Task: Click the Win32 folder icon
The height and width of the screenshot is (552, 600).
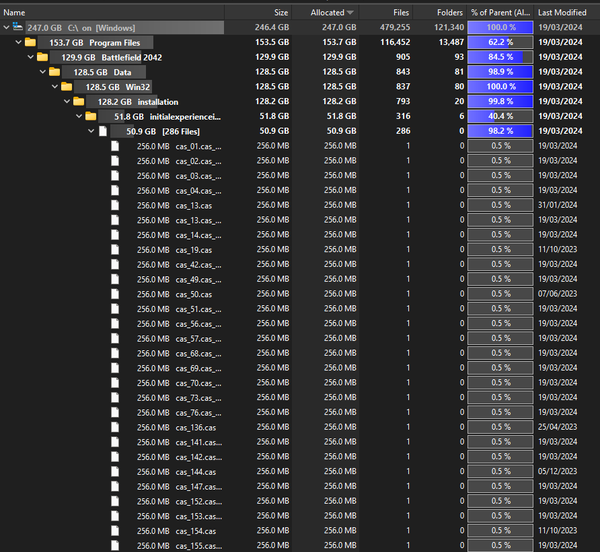Action: pyautogui.click(x=67, y=87)
